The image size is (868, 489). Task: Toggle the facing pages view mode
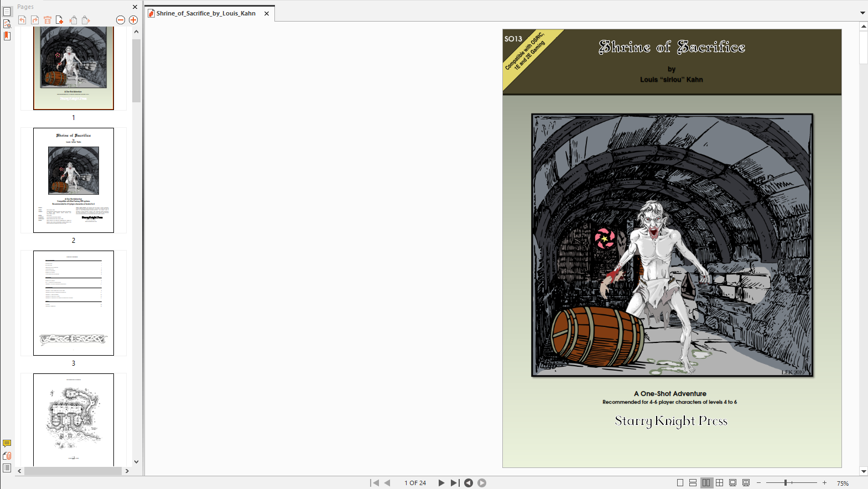[x=706, y=483]
